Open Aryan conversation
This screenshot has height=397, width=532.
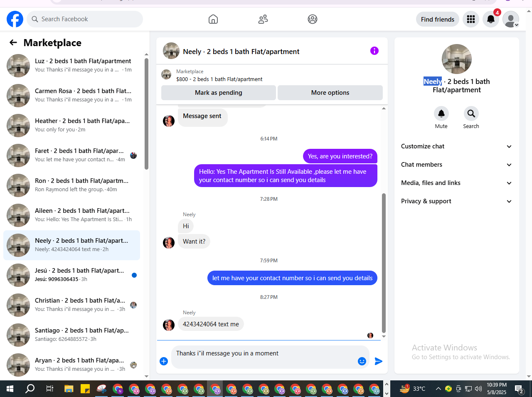tap(71, 365)
